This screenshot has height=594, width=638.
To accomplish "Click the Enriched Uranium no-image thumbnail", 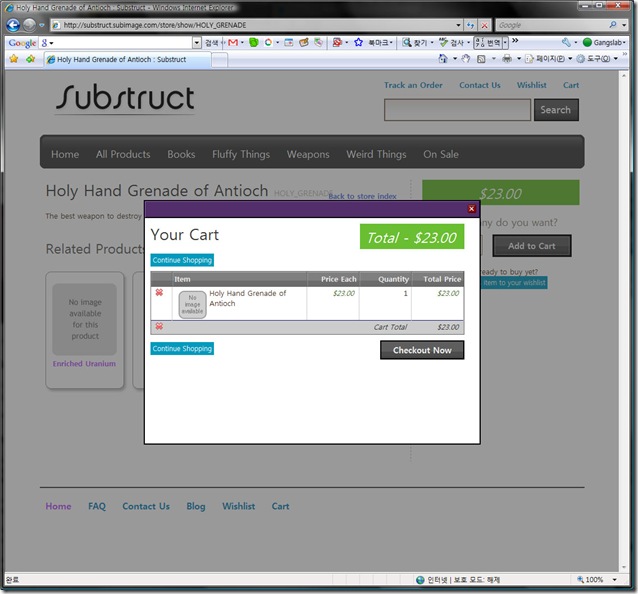I will (85, 319).
